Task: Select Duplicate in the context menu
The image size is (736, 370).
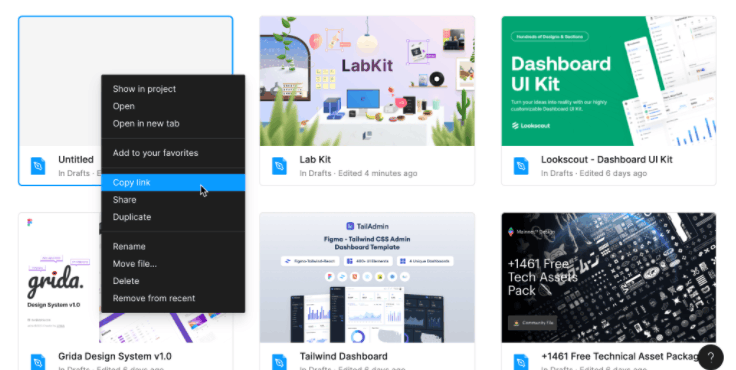Action: point(173,217)
